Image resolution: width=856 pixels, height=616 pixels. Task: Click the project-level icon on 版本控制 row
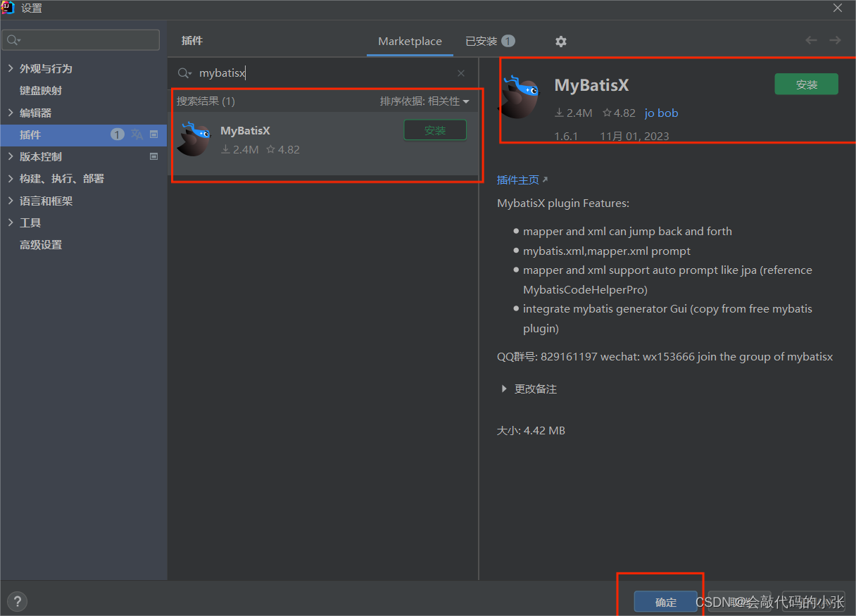click(153, 156)
